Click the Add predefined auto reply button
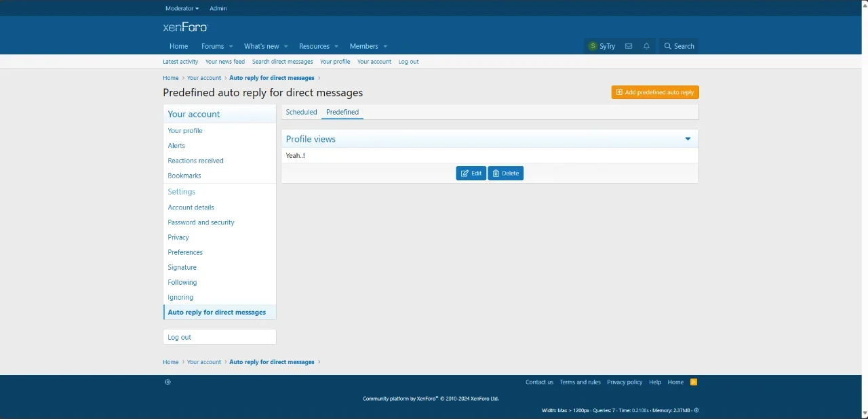868x419 pixels. (655, 93)
